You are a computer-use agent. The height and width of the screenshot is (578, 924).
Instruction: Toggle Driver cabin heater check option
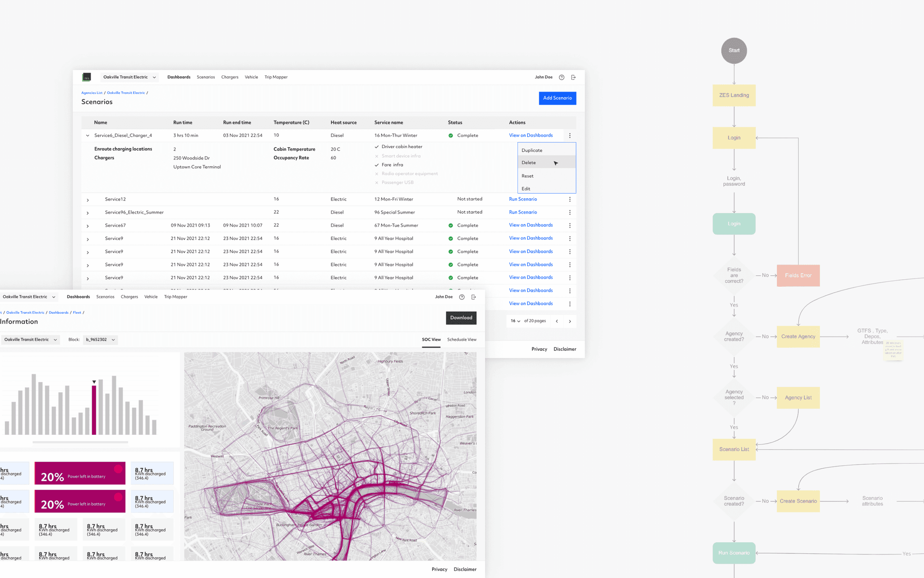point(377,147)
